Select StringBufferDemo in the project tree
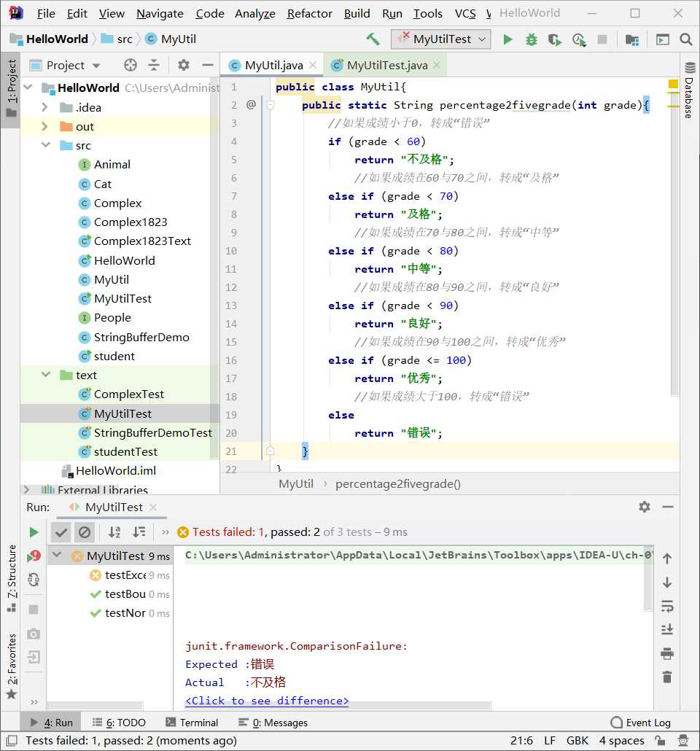Viewport: 700px width, 751px height. [141, 337]
